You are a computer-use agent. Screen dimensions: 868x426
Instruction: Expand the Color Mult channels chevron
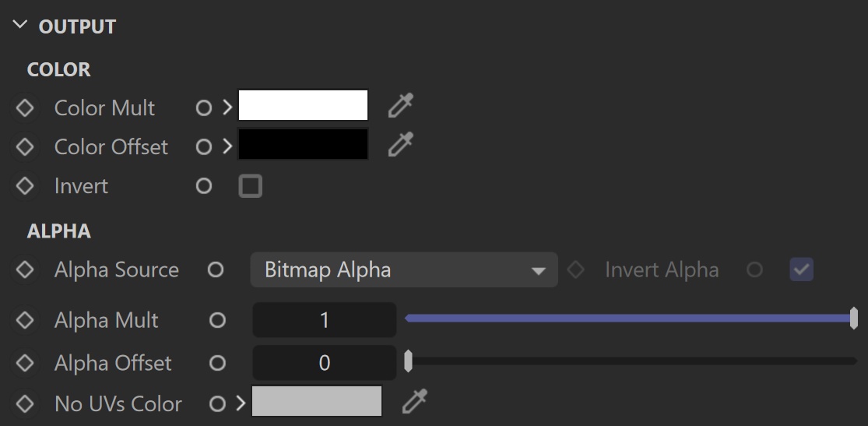pos(227,107)
